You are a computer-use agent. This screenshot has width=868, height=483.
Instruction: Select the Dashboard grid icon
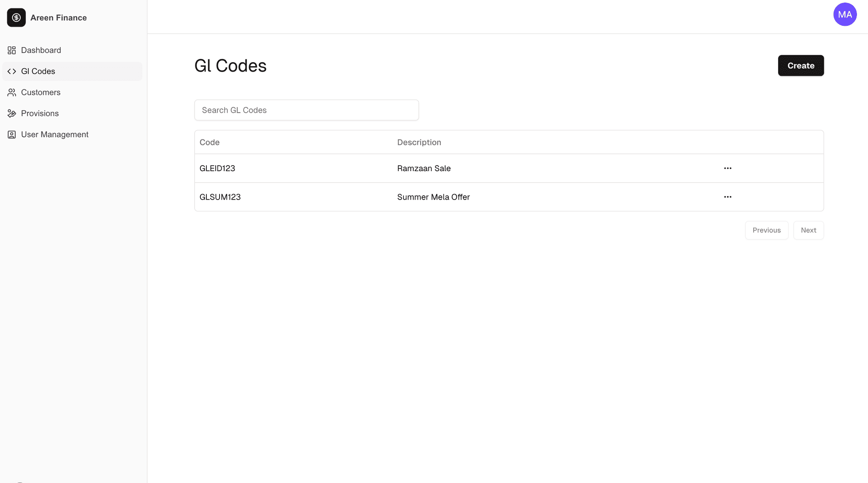(12, 50)
